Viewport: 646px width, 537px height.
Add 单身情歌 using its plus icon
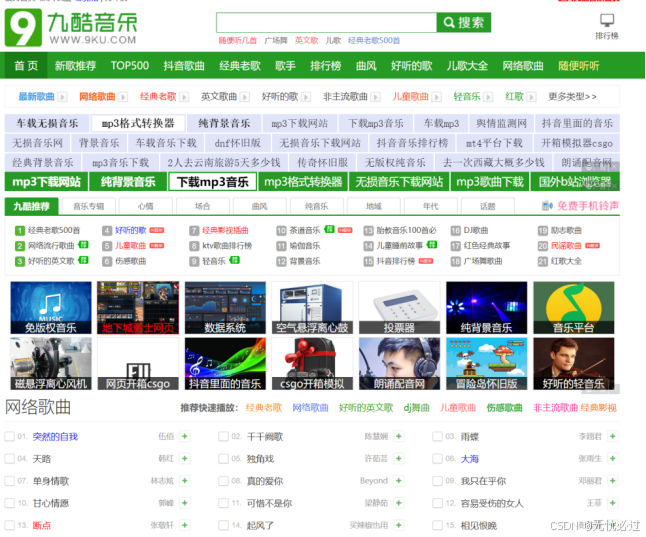click(x=185, y=481)
